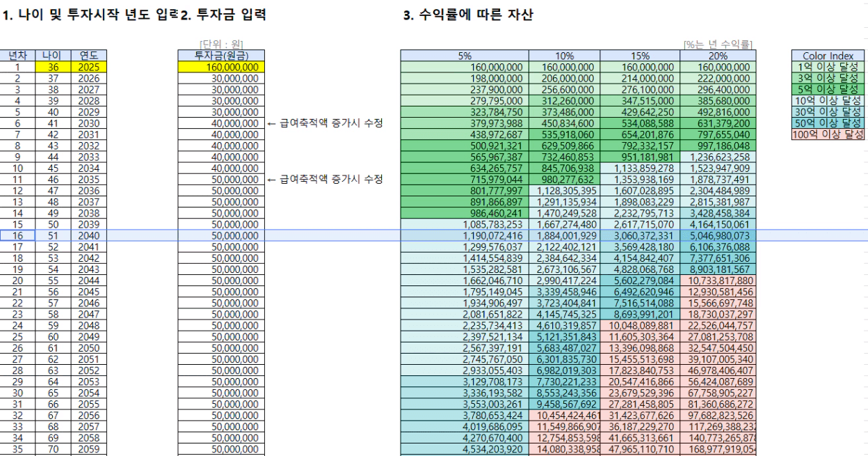Screen dimensions: 868x456
Task: Select the 년차 cell 16
Action: (17, 235)
